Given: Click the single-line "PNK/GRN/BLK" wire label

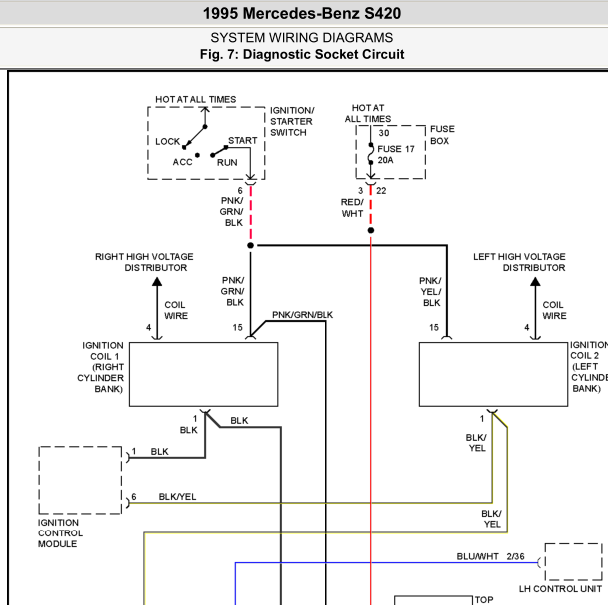Looking at the screenshot, I should [302, 315].
